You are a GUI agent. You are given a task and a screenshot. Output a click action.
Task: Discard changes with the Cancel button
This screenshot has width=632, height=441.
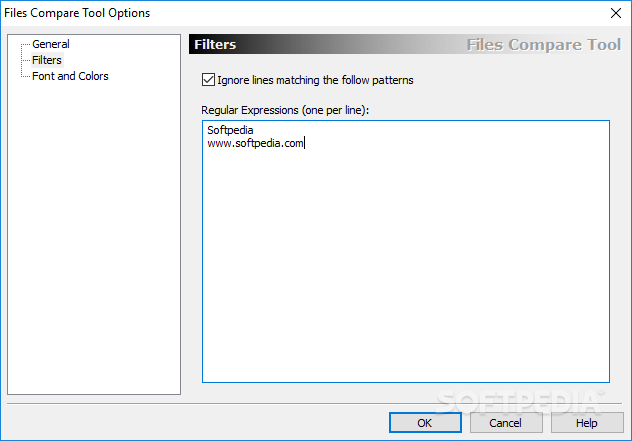(506, 422)
